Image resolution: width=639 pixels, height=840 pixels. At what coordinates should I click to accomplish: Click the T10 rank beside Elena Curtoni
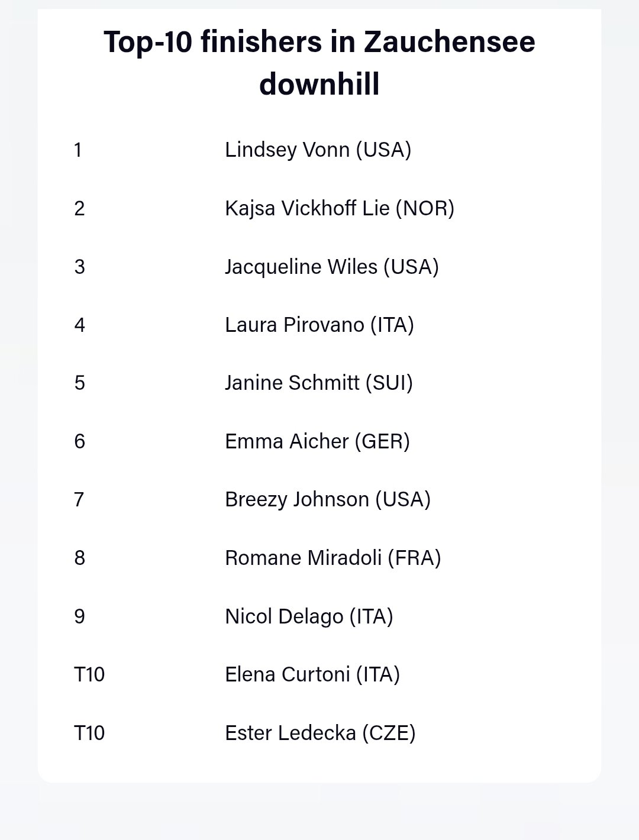point(89,674)
